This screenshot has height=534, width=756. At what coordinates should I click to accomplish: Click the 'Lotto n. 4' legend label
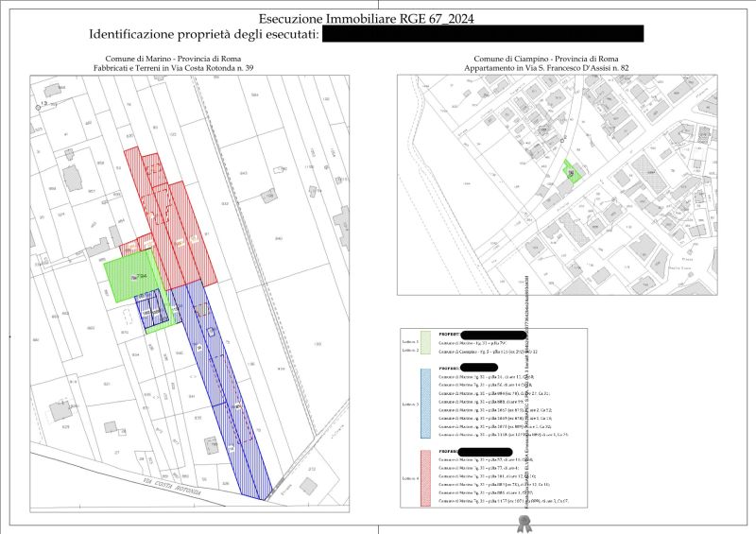[x=409, y=479]
